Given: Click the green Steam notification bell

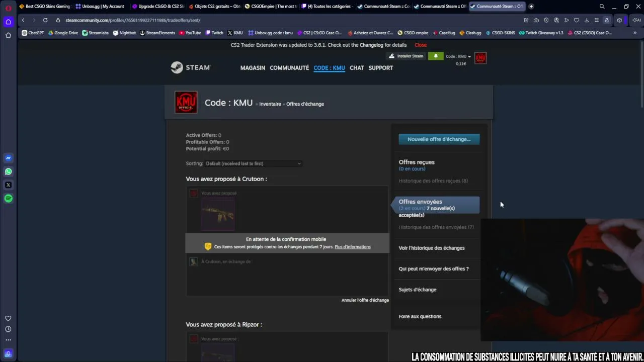Looking at the screenshot, I should coord(436,56).
